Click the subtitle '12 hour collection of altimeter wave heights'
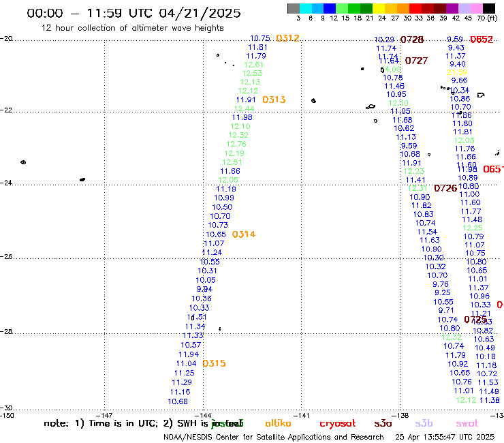This screenshot has height=443, width=504. (x=132, y=28)
